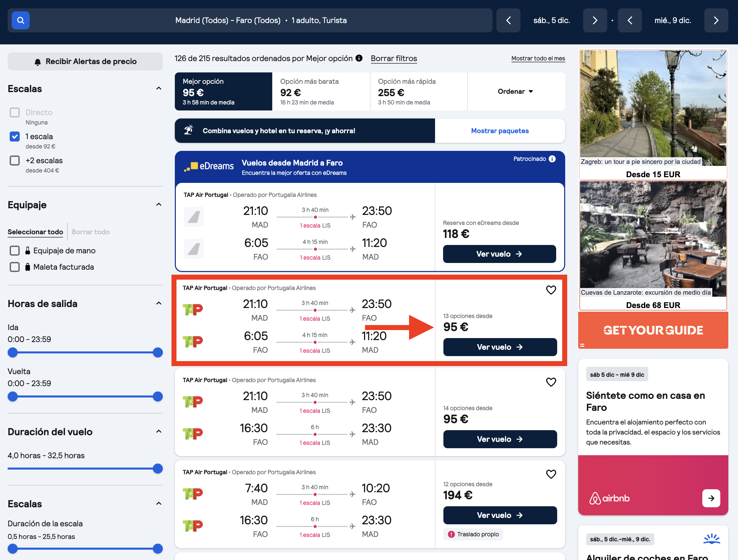Check the +2 escalas checkbox
Viewport: 738px width, 560px height.
coord(15,161)
